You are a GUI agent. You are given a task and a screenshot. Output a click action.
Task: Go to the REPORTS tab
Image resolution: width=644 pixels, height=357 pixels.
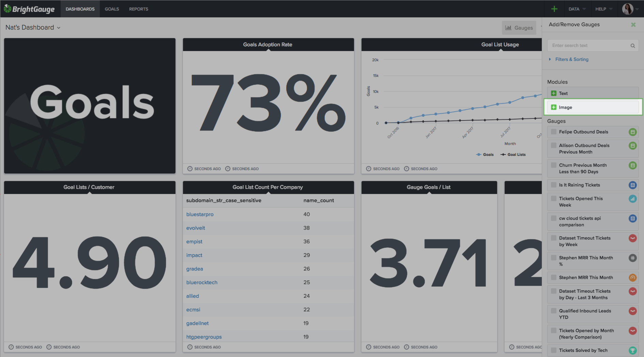point(139,9)
